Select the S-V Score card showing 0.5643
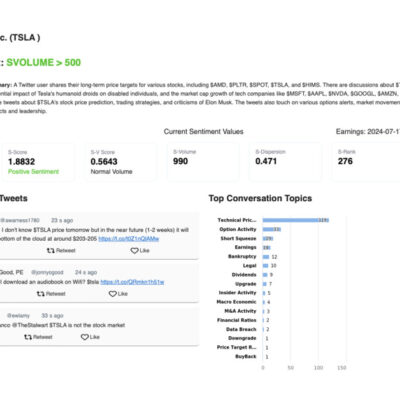 pyautogui.click(x=120, y=162)
